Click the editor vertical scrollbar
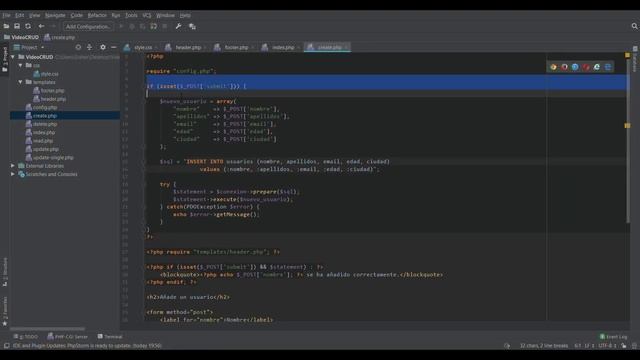This screenshot has height=360, width=640. pyautogui.click(x=628, y=139)
